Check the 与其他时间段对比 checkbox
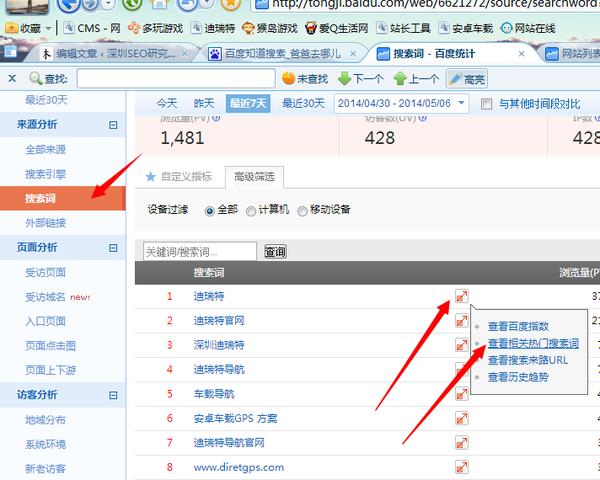This screenshot has height=480, width=600. pos(486,104)
